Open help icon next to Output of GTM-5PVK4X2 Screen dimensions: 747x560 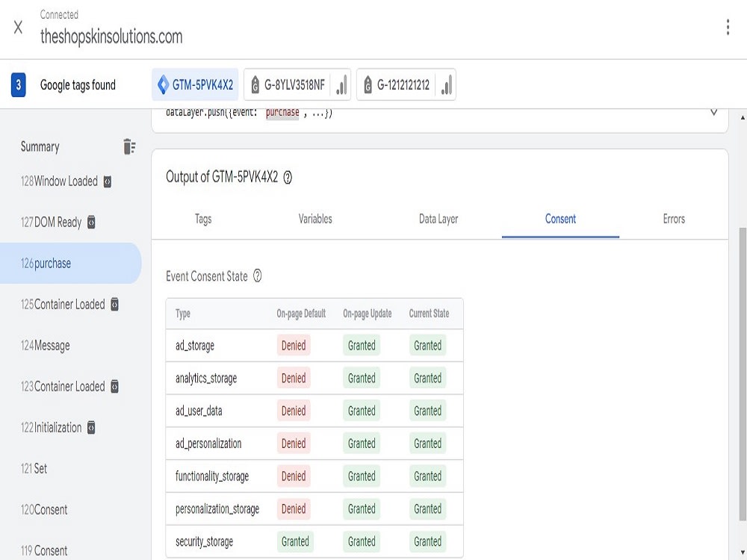(x=288, y=178)
